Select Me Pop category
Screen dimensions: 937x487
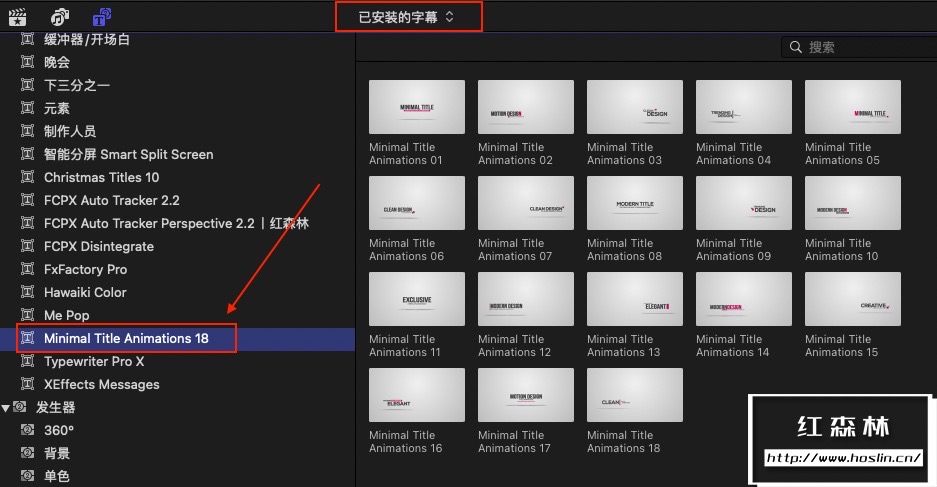click(66, 316)
